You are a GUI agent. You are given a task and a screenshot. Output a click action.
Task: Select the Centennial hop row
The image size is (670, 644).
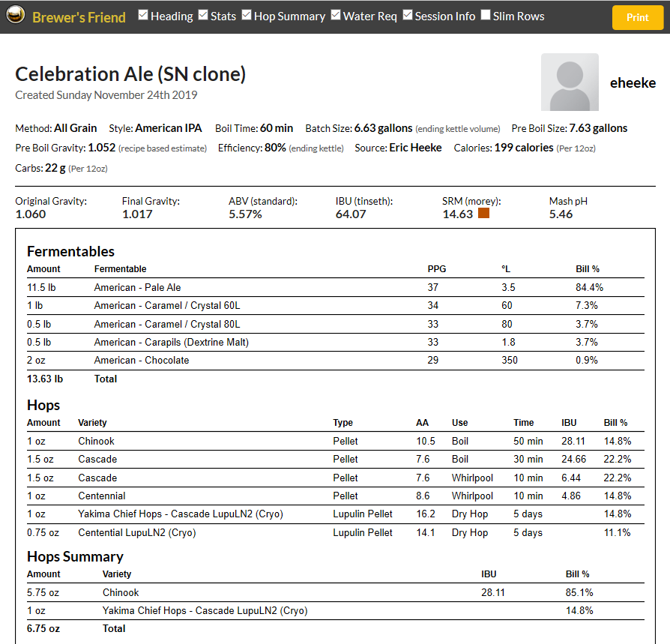click(336, 496)
